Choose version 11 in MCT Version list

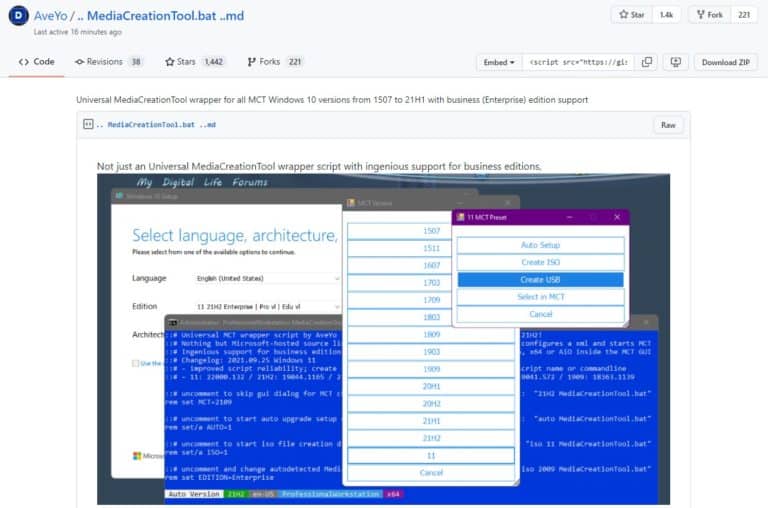[431, 456]
